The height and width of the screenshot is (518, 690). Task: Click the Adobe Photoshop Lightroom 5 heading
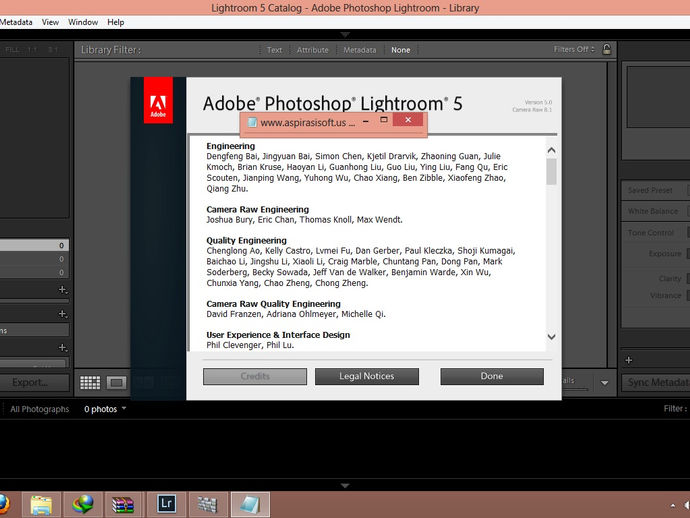tap(333, 103)
